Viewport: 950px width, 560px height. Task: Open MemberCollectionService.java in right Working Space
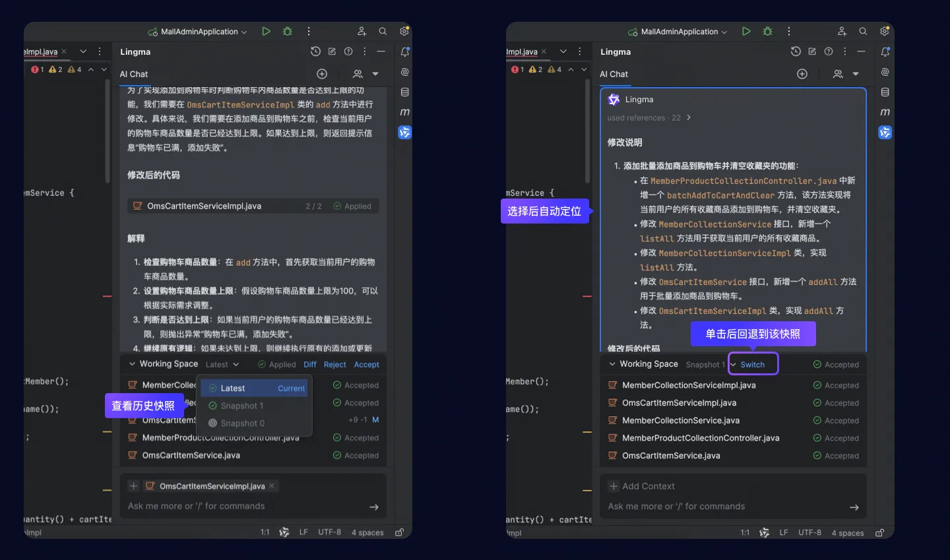680,420
